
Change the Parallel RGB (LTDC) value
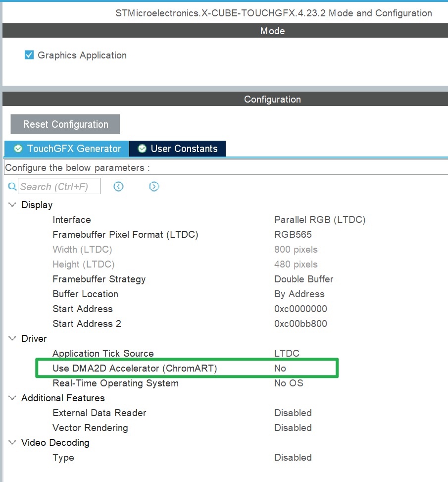coord(320,220)
